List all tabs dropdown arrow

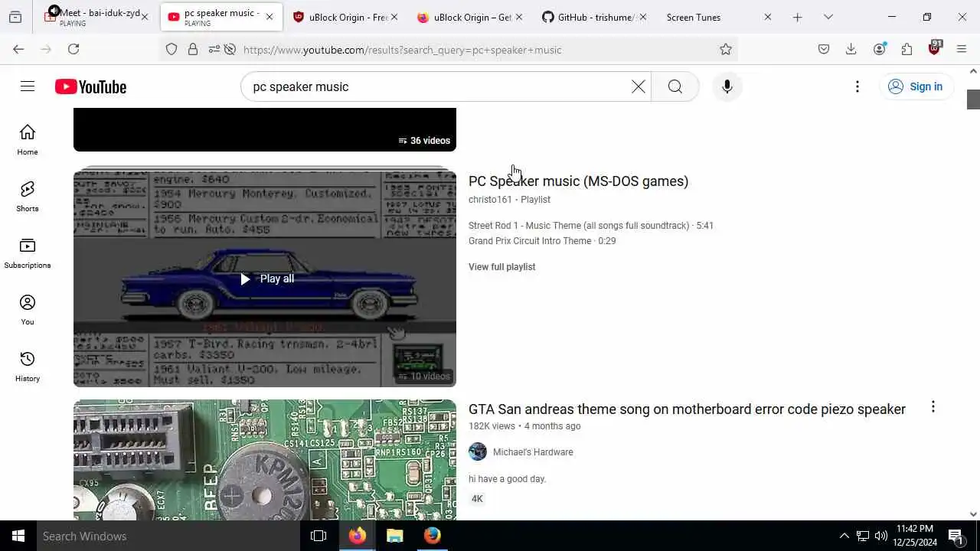(828, 17)
